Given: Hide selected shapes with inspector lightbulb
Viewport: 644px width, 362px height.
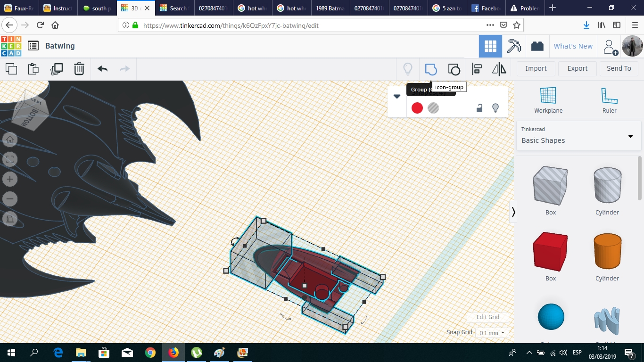Looking at the screenshot, I should click(495, 108).
